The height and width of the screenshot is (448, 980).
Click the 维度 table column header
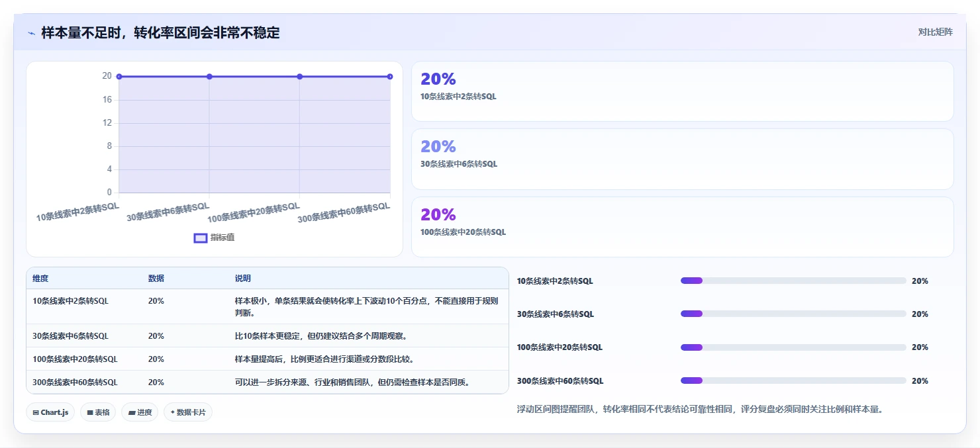[x=40, y=279]
